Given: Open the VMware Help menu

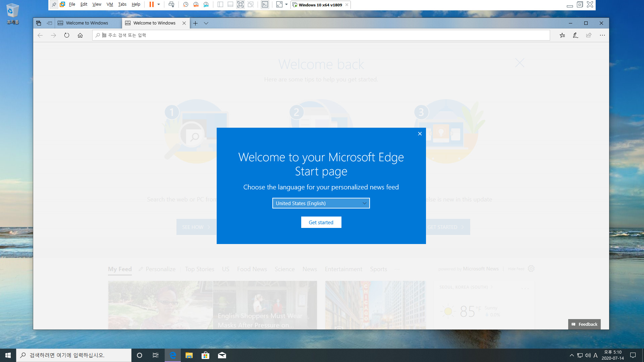Looking at the screenshot, I should (x=136, y=5).
